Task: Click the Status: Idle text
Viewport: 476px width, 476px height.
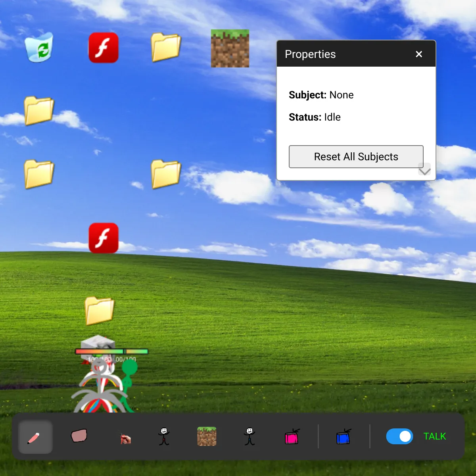Action: click(315, 117)
